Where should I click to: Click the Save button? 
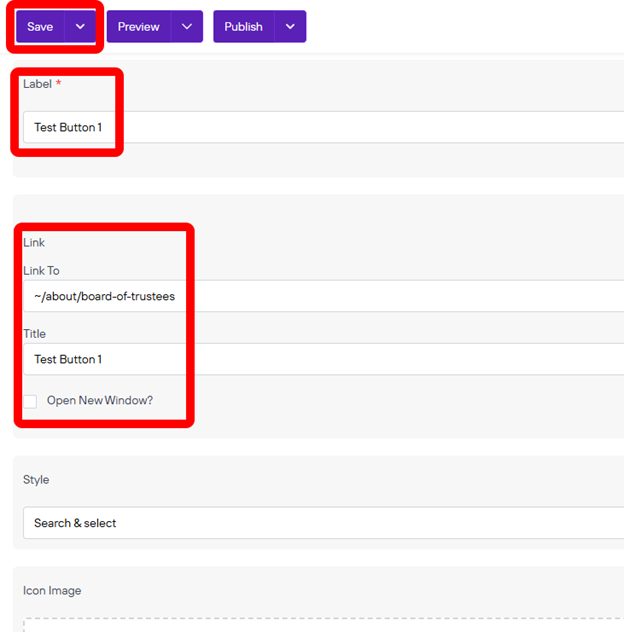[x=40, y=27]
